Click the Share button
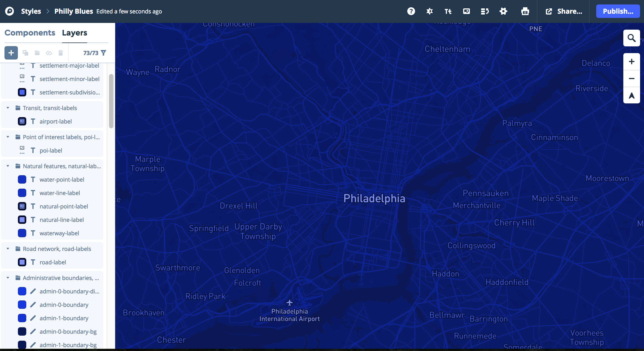The height and width of the screenshot is (351, 644). pyautogui.click(x=564, y=11)
